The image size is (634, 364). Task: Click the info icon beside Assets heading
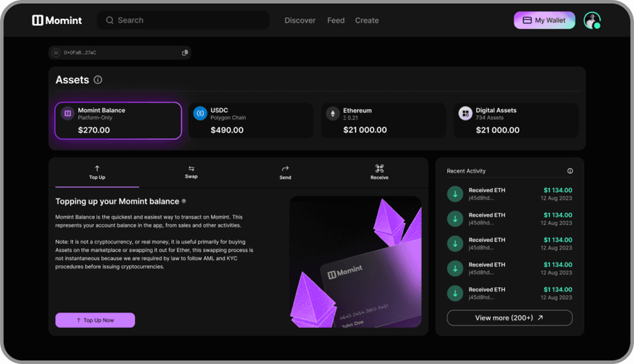tap(98, 80)
